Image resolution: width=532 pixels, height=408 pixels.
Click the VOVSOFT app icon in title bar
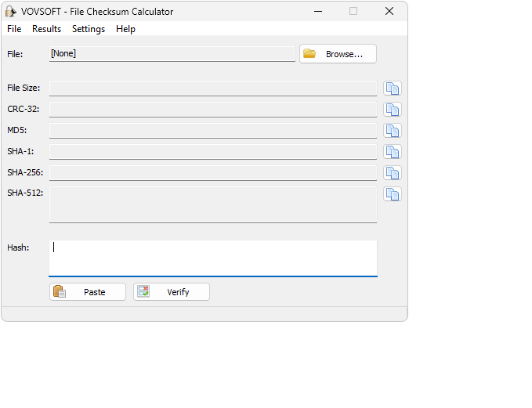click(10, 12)
